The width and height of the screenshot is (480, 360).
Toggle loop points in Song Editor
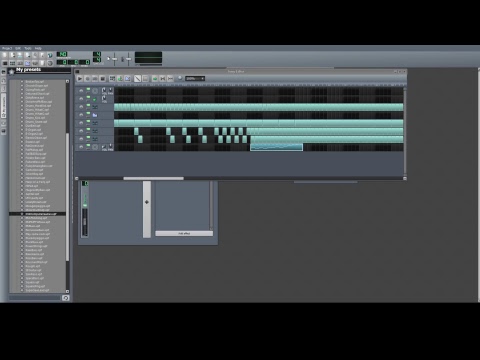click(163, 79)
